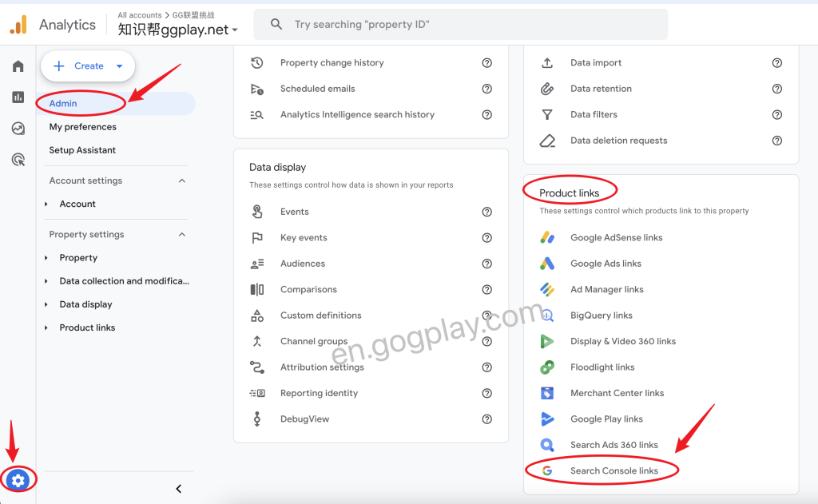
Task: Click help icon next to Comparisons
Action: coord(486,290)
